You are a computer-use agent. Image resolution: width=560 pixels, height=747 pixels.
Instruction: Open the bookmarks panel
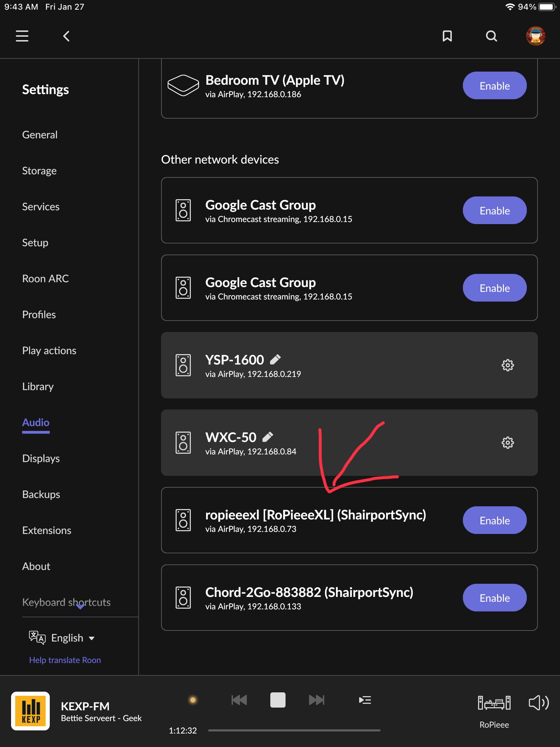[x=447, y=36]
